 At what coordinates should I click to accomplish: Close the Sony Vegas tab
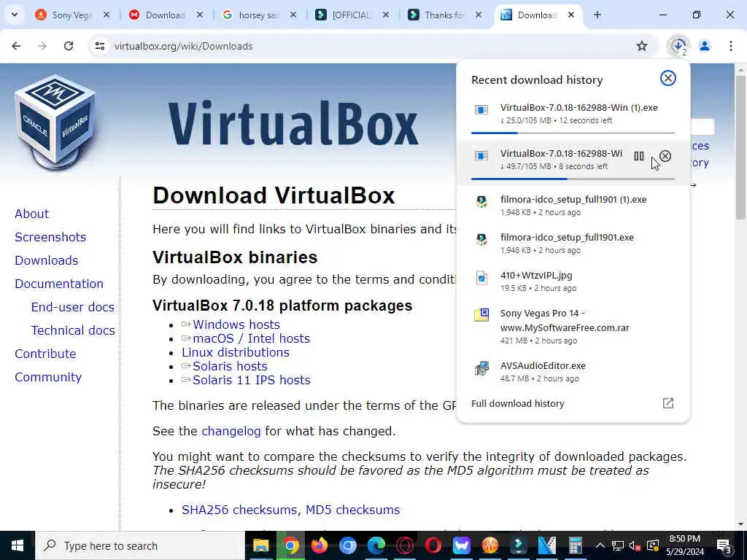point(107,15)
